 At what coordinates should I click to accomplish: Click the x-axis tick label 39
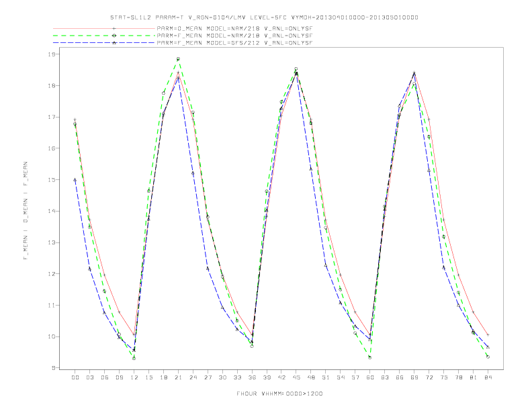267,377
